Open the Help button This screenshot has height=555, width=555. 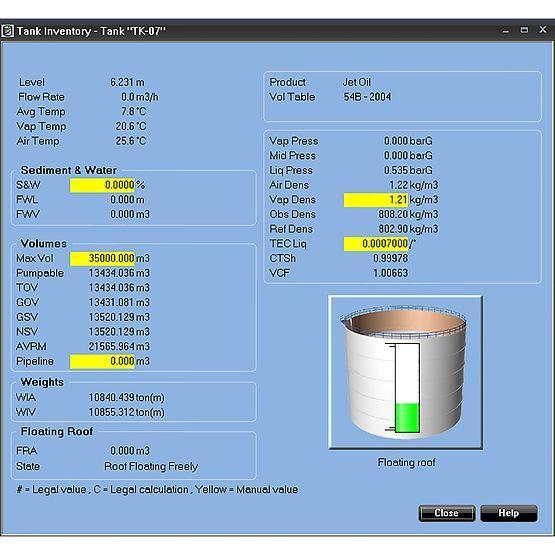(x=509, y=513)
